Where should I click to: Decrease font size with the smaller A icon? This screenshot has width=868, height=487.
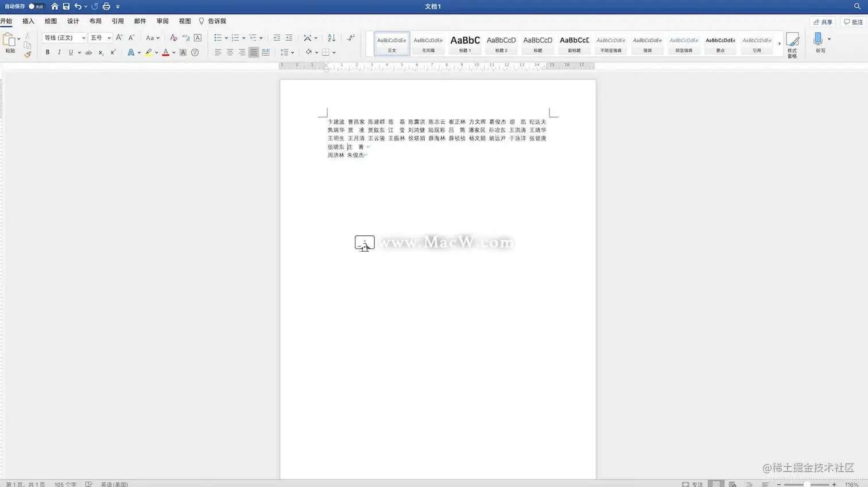(131, 37)
